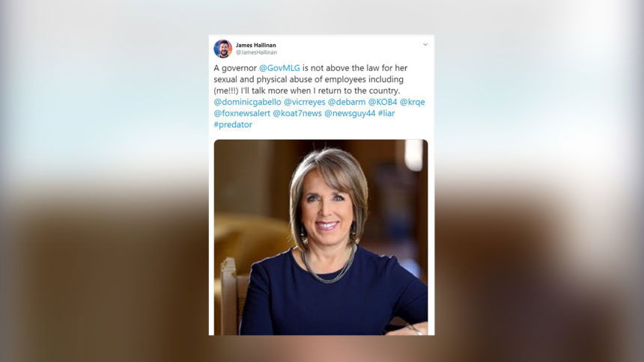The height and width of the screenshot is (362, 644).
Task: Open the James Hallinan display name
Action: point(256,45)
